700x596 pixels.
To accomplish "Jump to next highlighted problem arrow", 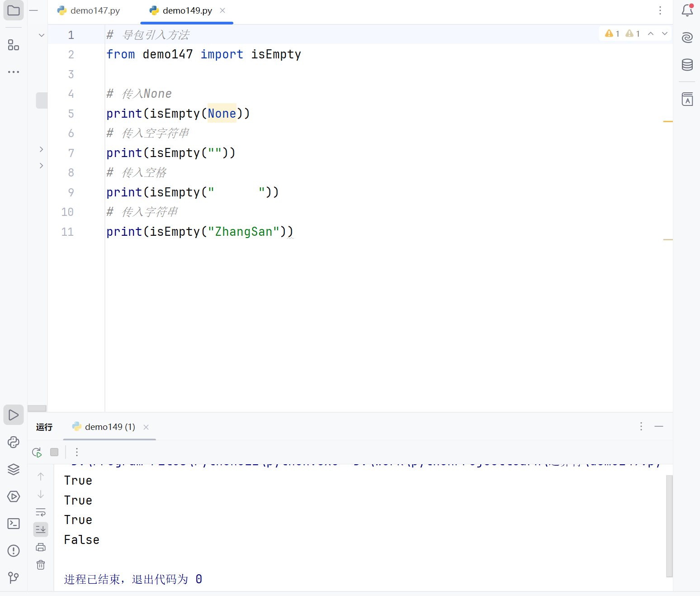I will coord(665,33).
